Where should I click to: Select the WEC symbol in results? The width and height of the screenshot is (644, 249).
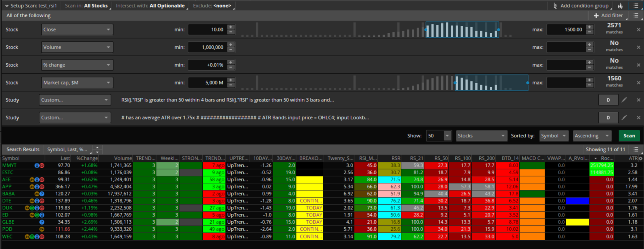click(x=7, y=236)
